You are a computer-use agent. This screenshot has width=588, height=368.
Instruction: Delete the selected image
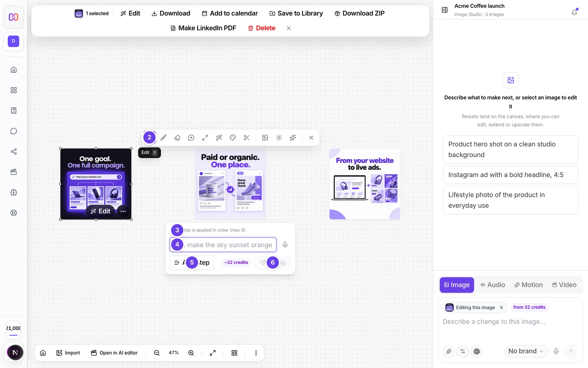coord(262,28)
